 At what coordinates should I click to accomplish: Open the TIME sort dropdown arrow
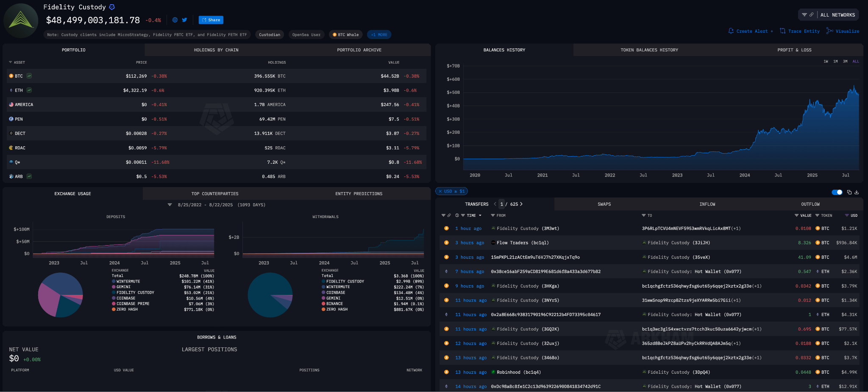pos(480,216)
